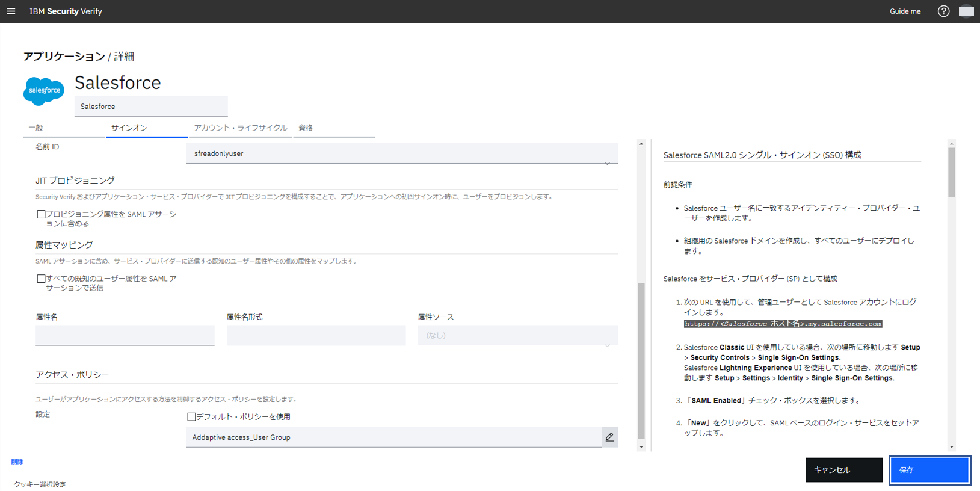Click the 保存 button
This screenshot has height=491, width=980.
[x=929, y=470]
